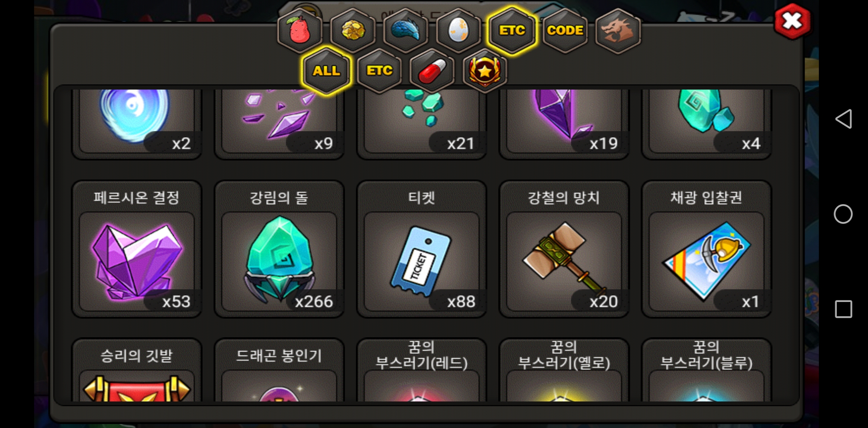The height and width of the screenshot is (428, 868).
Task: Select the ETC sub-filter hexagon
Action: pos(379,71)
